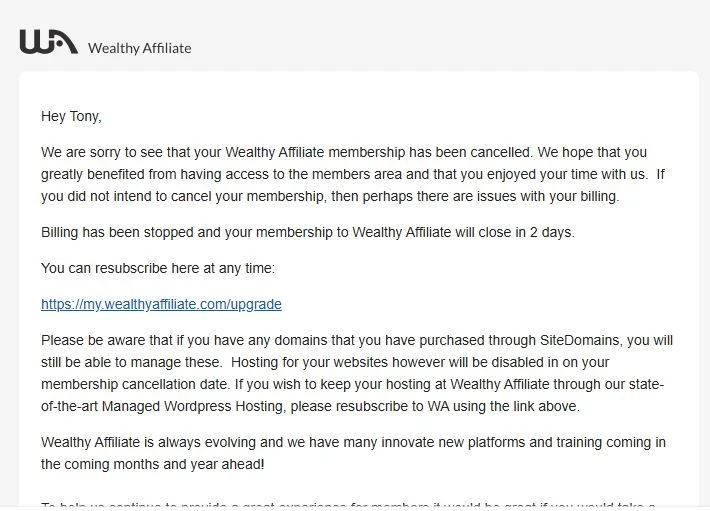Click the "Billing has been stopped" sentence

click(x=307, y=232)
